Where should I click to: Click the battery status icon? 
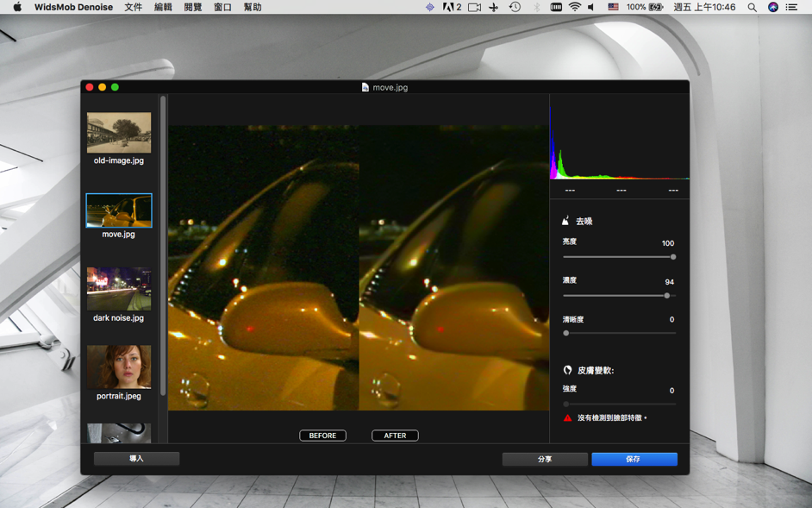pos(656,7)
